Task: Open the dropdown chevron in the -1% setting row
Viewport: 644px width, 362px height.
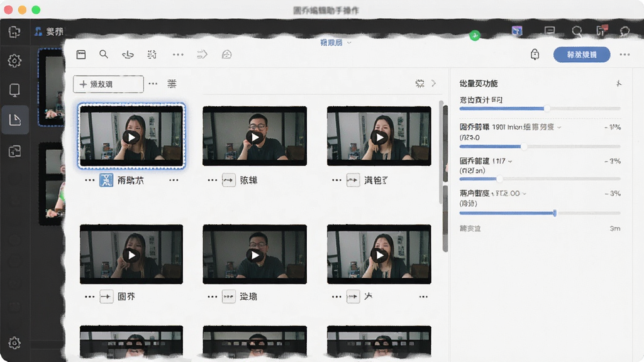Action: click(x=559, y=127)
